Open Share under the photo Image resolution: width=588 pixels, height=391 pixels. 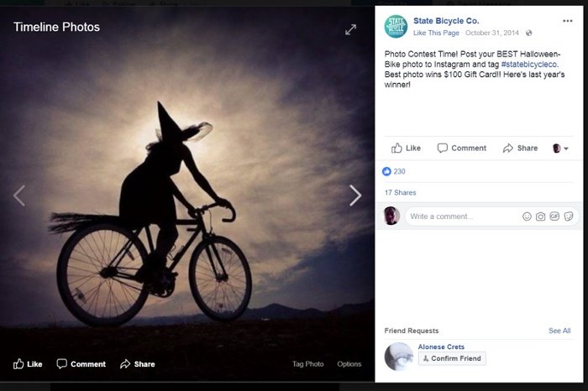[137, 364]
